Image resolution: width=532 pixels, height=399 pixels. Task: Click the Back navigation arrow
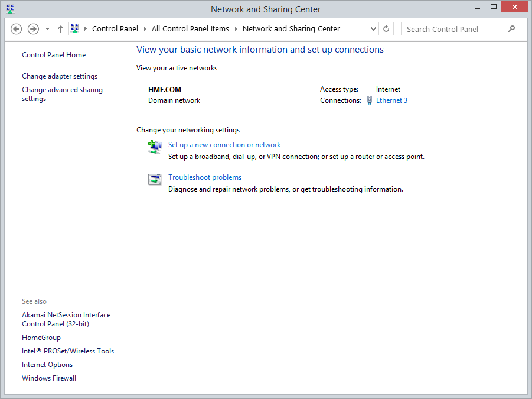[x=17, y=29]
